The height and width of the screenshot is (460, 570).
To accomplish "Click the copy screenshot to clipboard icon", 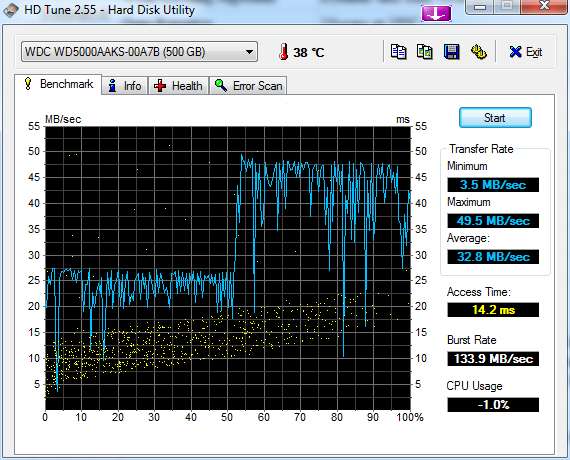I will (425, 52).
